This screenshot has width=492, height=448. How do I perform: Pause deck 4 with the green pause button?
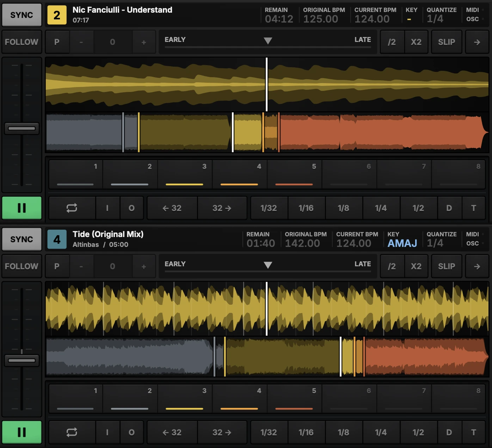[22, 432]
